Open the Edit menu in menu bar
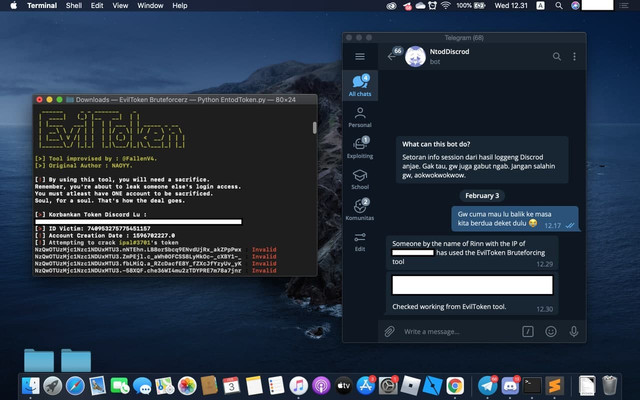 [x=97, y=5]
